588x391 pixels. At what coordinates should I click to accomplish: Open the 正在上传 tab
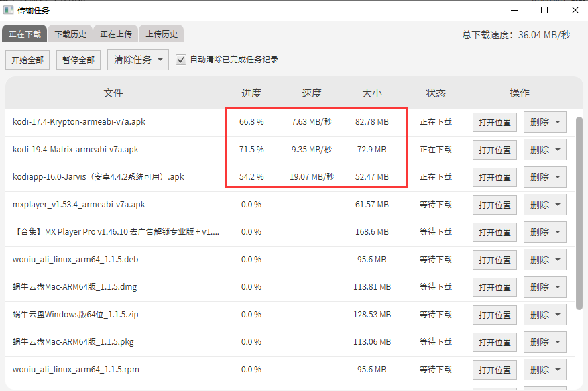(x=116, y=34)
